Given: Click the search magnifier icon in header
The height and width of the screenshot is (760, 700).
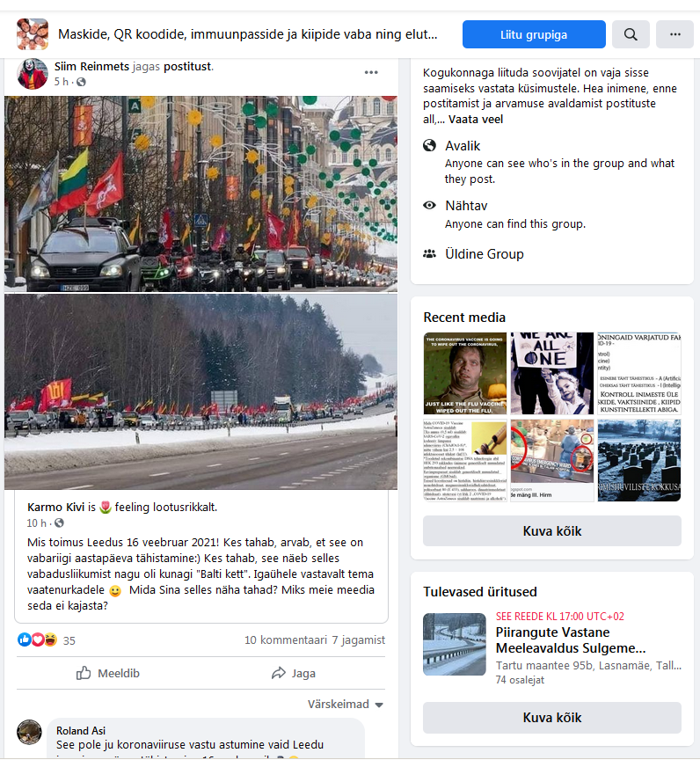Looking at the screenshot, I should 631,34.
